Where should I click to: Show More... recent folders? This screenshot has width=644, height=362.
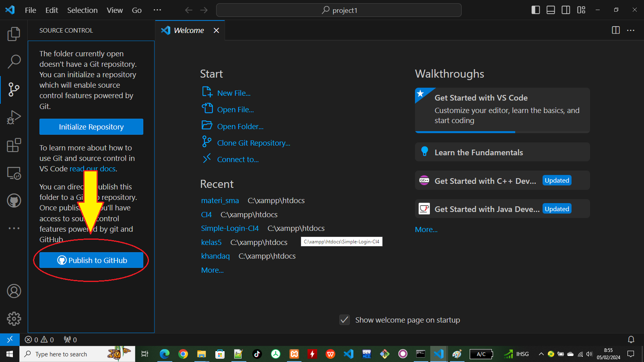tap(213, 270)
